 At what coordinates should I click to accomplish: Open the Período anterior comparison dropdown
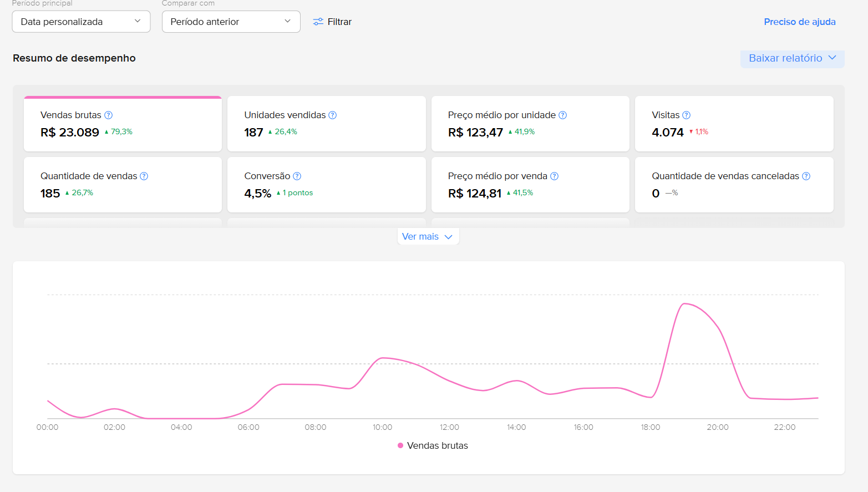[x=231, y=22]
